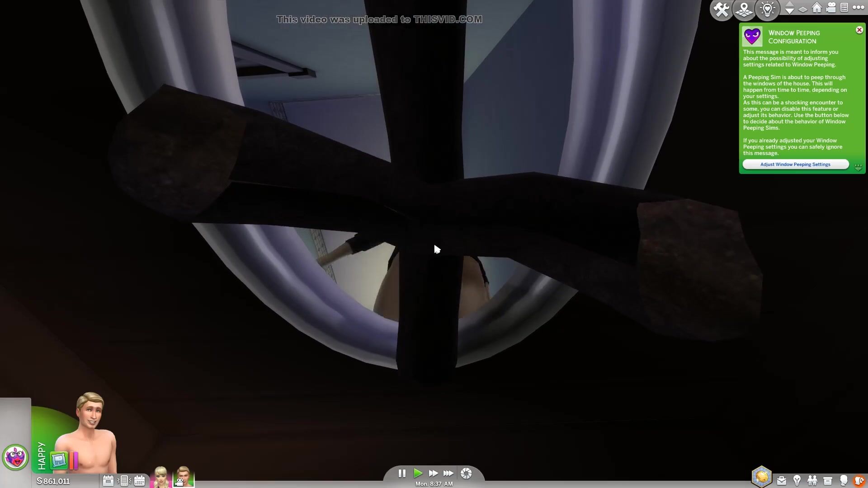
Task: Open the phone icon menu
Action: 123,480
